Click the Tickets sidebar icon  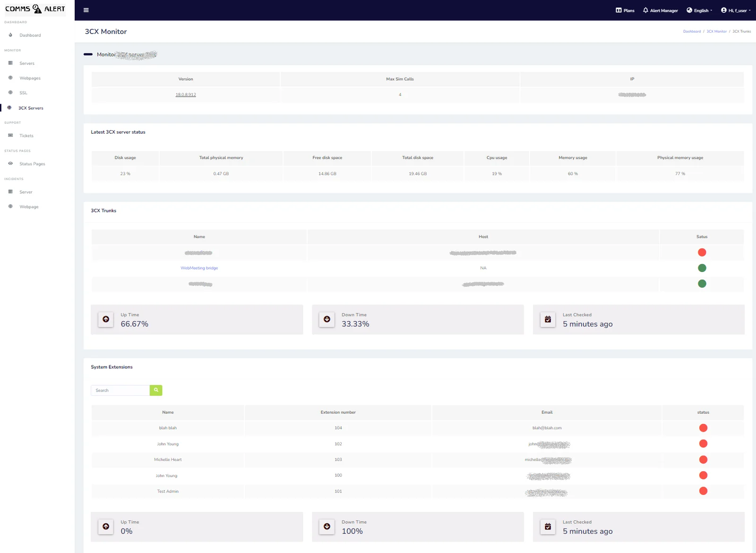click(x=10, y=136)
